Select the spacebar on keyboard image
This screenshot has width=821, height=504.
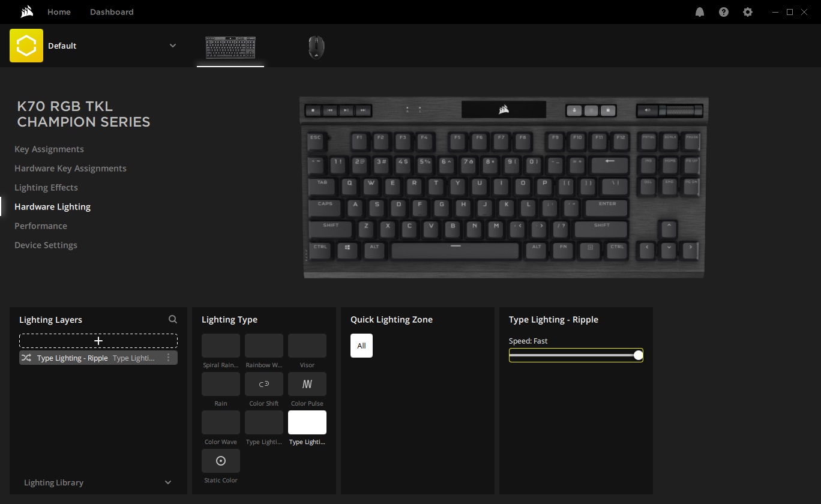coord(455,250)
